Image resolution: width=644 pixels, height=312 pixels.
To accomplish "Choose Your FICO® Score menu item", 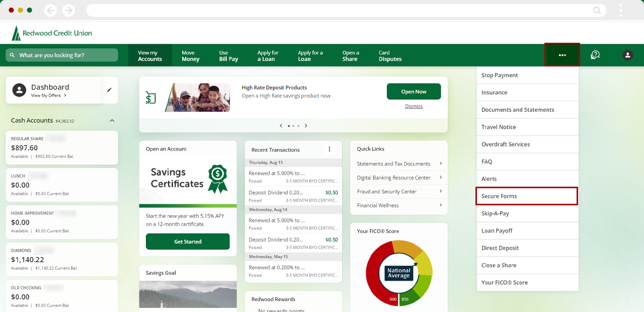I will point(528,283).
